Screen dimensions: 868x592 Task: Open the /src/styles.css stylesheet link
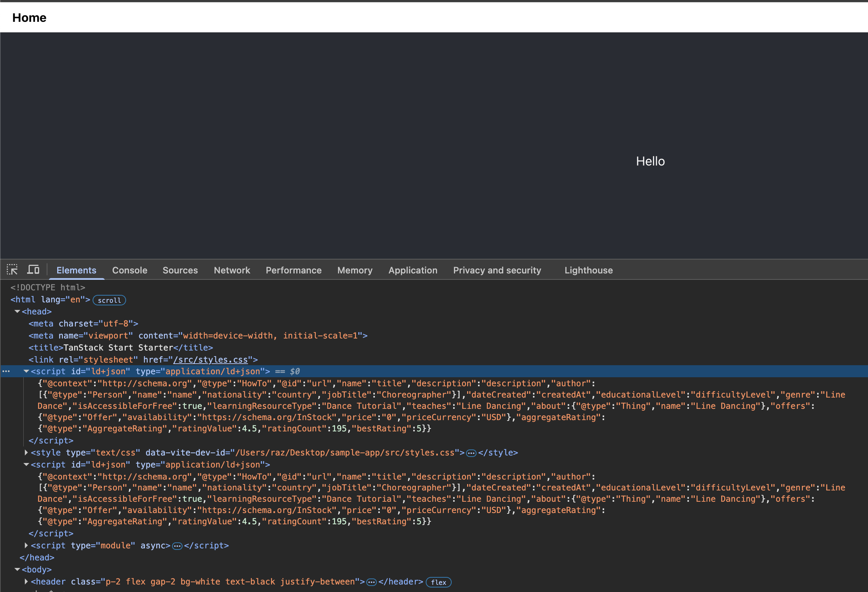coord(210,360)
